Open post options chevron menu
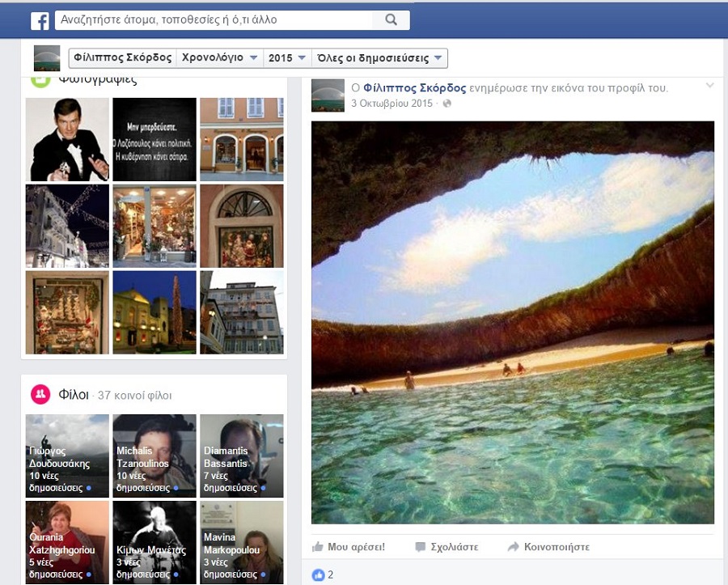This screenshot has width=728, height=585. coord(709,86)
